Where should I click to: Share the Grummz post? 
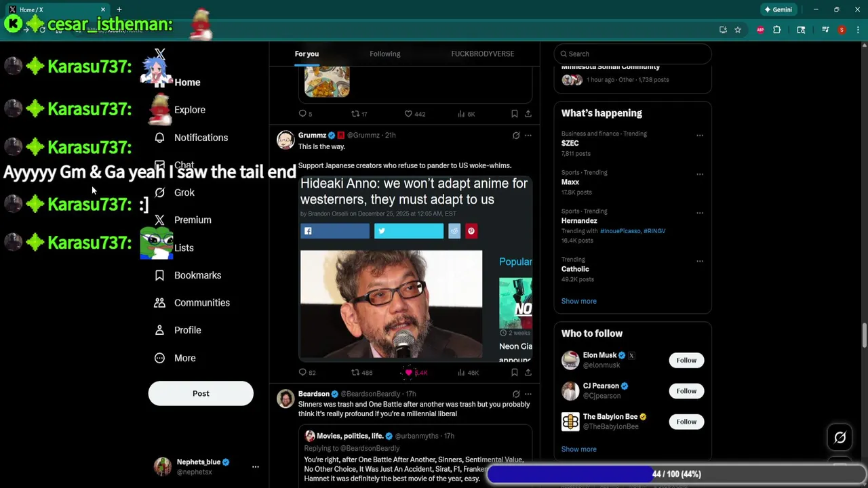pos(528,372)
